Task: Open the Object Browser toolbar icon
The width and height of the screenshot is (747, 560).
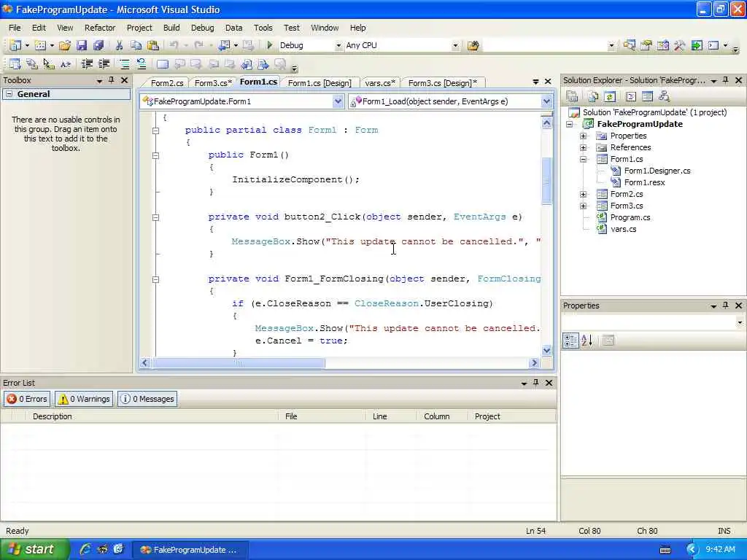Action: [662, 45]
